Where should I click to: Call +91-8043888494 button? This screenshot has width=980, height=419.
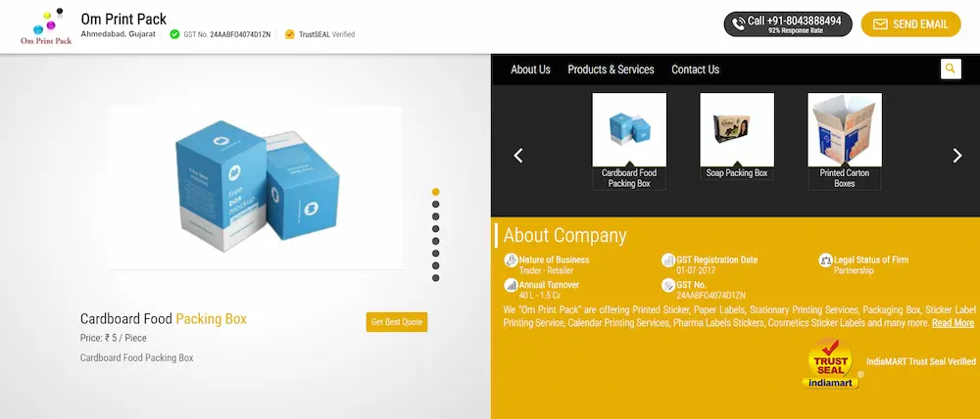pyautogui.click(x=788, y=24)
